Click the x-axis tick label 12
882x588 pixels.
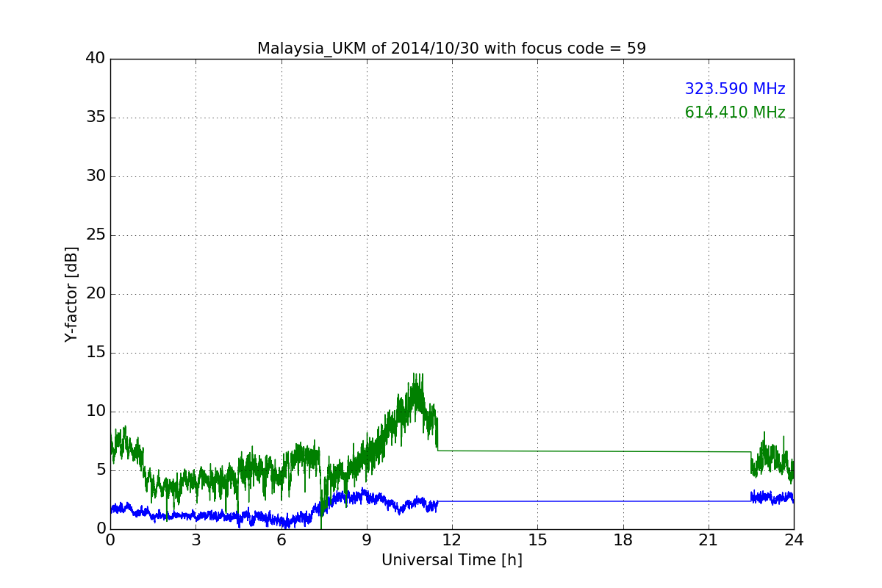pyautogui.click(x=452, y=540)
